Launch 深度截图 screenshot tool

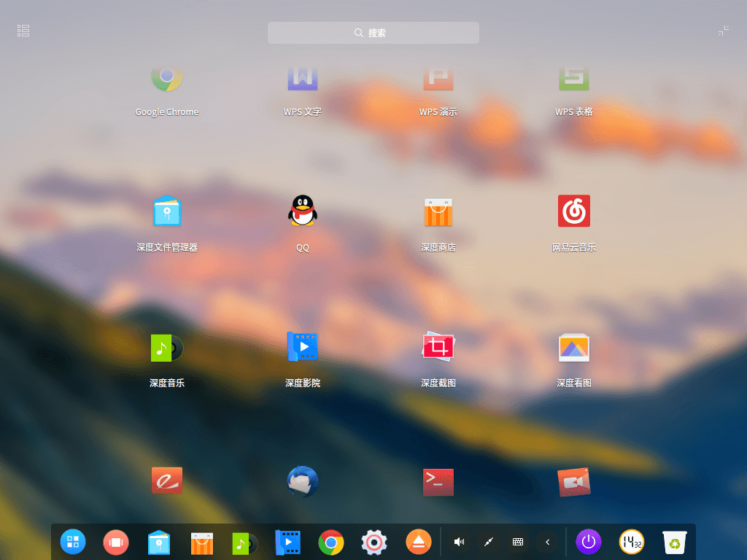[438, 346]
